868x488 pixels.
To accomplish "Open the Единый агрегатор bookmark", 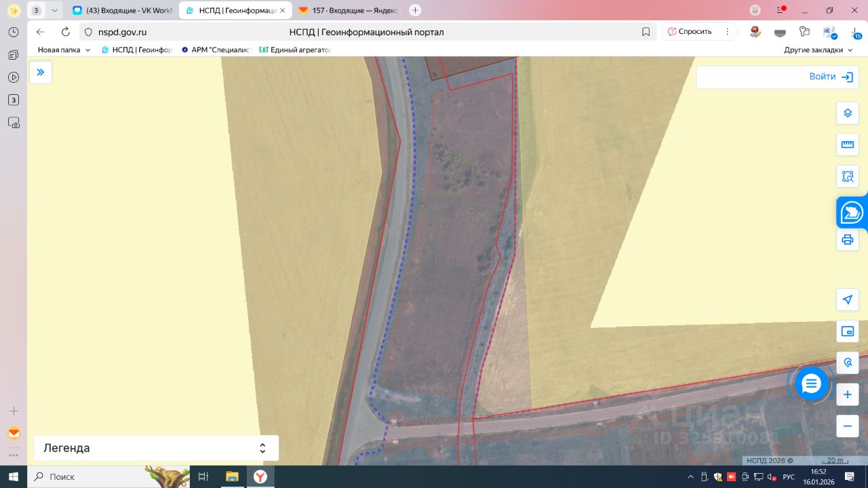I will point(295,50).
